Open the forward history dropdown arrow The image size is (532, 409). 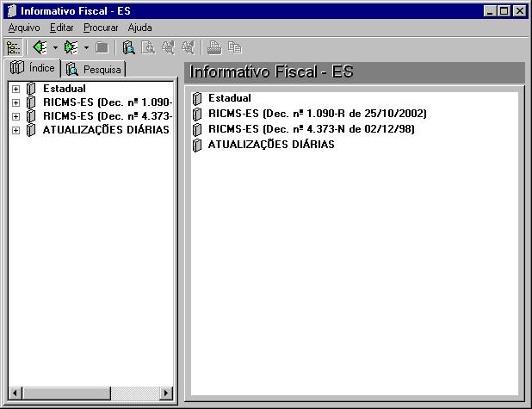point(87,48)
